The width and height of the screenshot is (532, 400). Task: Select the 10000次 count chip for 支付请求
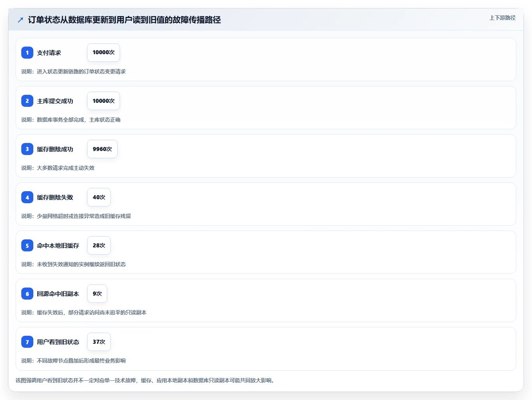104,53
